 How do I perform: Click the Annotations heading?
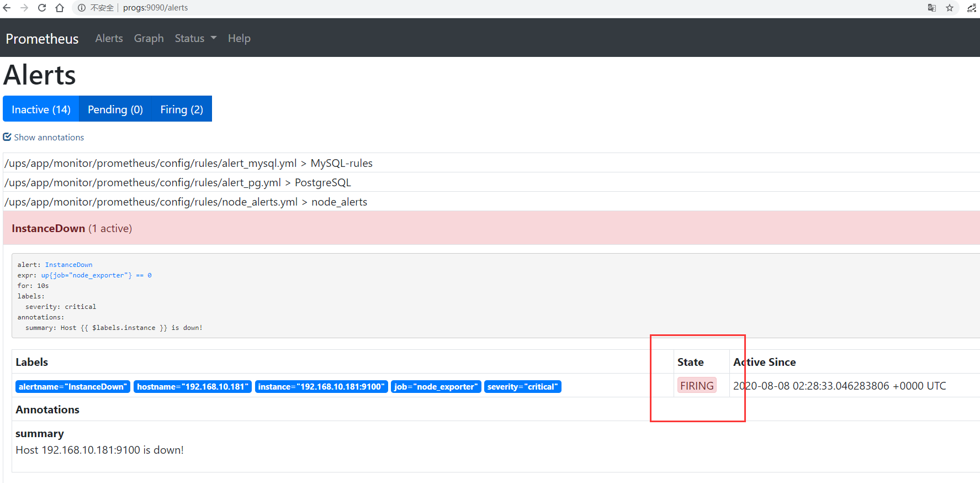(x=47, y=410)
